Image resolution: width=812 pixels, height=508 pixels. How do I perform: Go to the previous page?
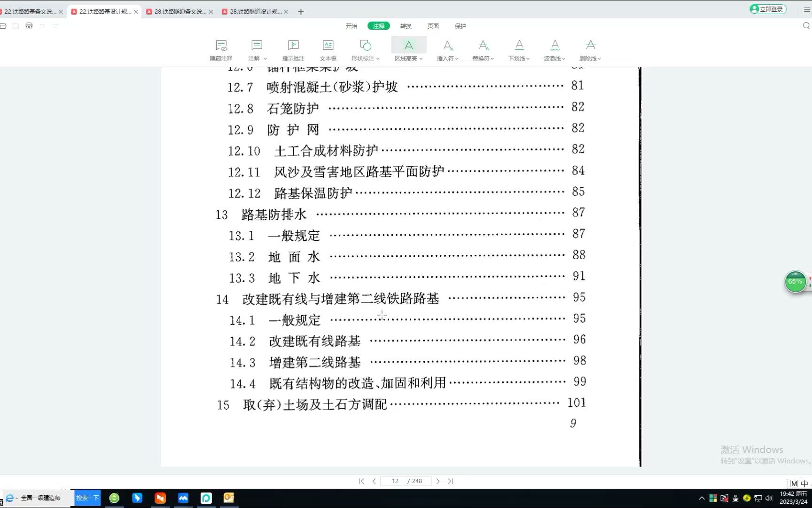click(374, 481)
